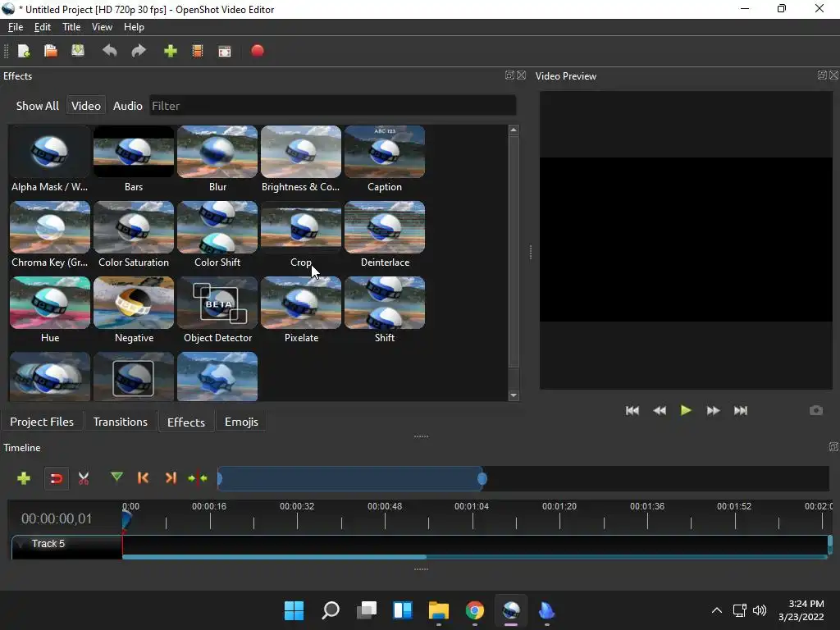Add a track with timeline plus icon
840x630 pixels.
coord(24,478)
